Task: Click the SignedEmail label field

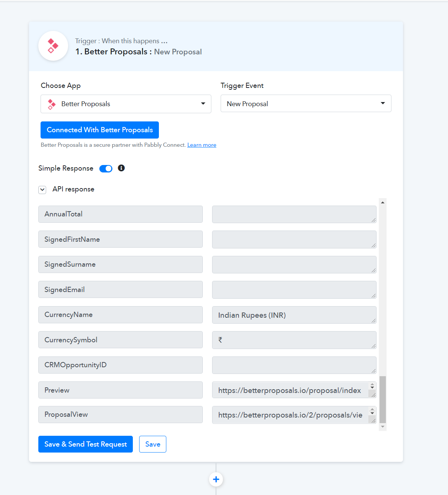Action: point(121,289)
